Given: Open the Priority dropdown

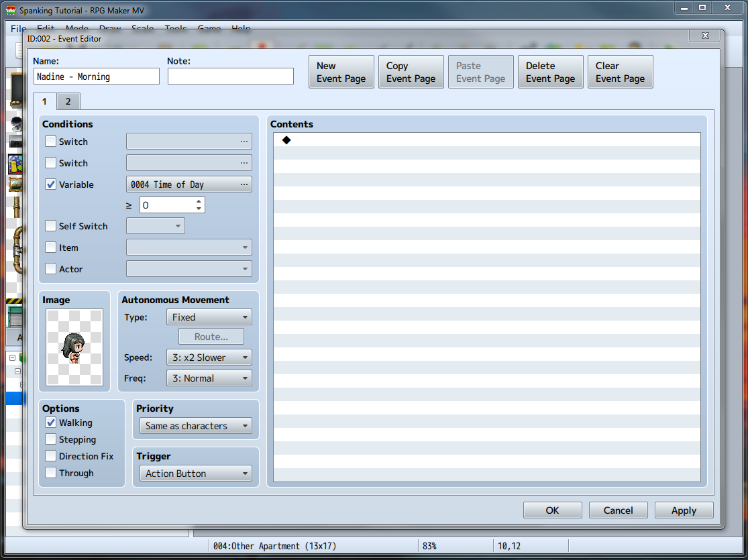Looking at the screenshot, I should [x=196, y=425].
